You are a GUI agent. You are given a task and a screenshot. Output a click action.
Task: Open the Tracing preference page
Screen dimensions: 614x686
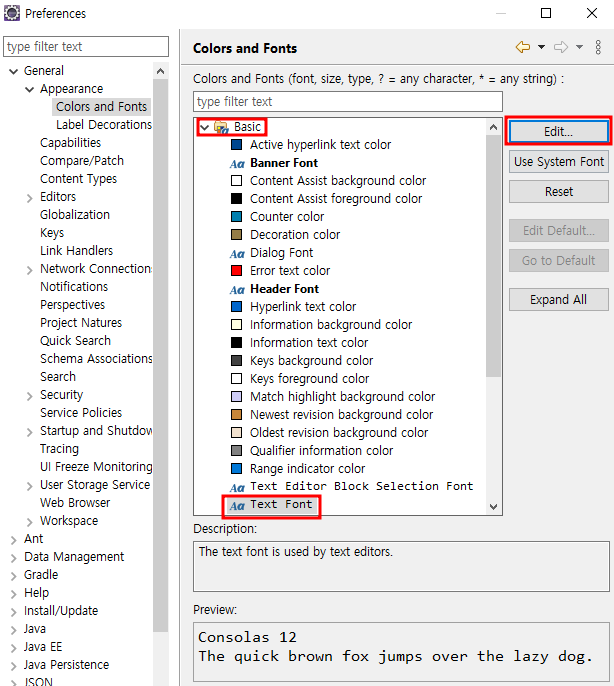(x=60, y=449)
